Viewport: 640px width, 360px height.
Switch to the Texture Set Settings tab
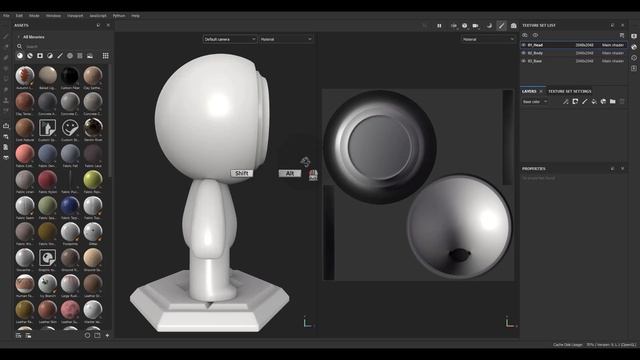(569, 91)
